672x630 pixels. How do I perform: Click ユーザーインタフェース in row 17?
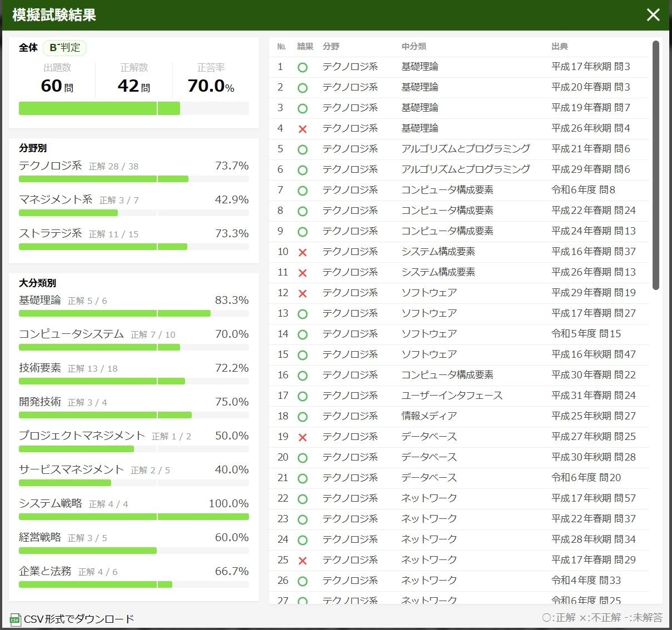452,396
